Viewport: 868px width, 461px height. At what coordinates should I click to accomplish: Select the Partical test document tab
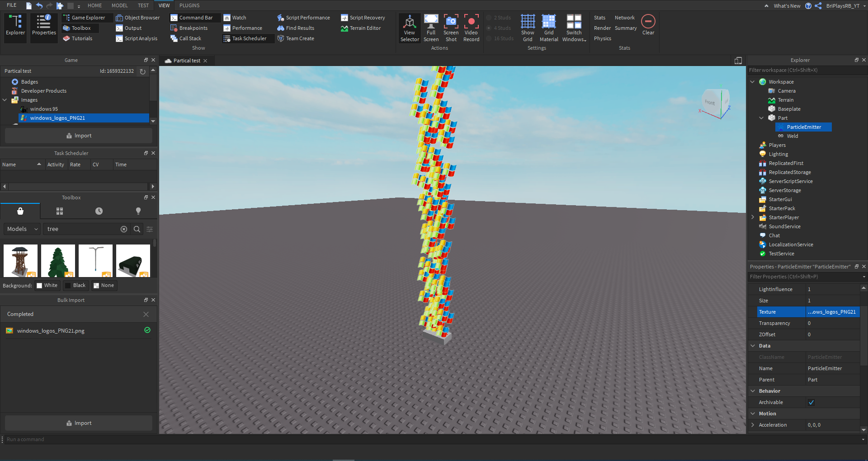[x=186, y=61]
